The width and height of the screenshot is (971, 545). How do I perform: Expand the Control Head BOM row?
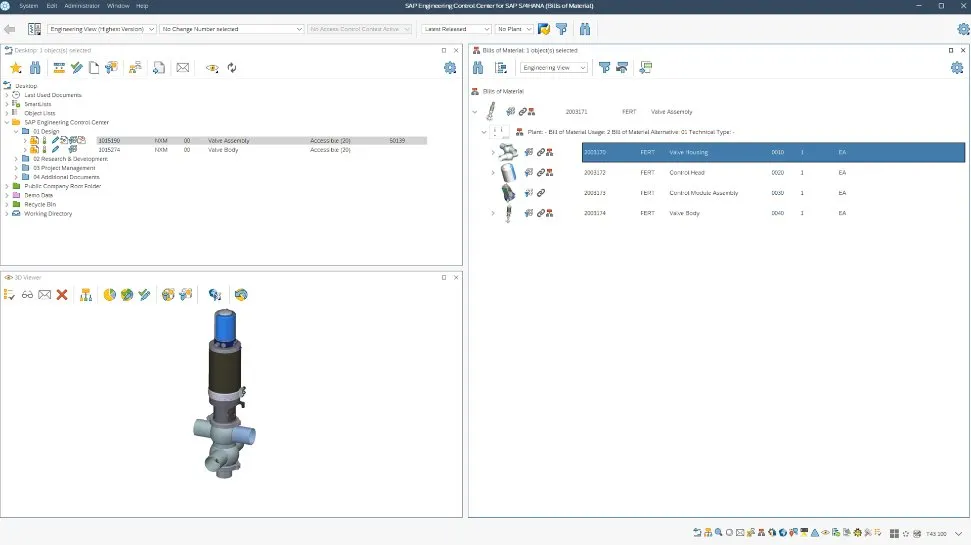click(x=493, y=173)
